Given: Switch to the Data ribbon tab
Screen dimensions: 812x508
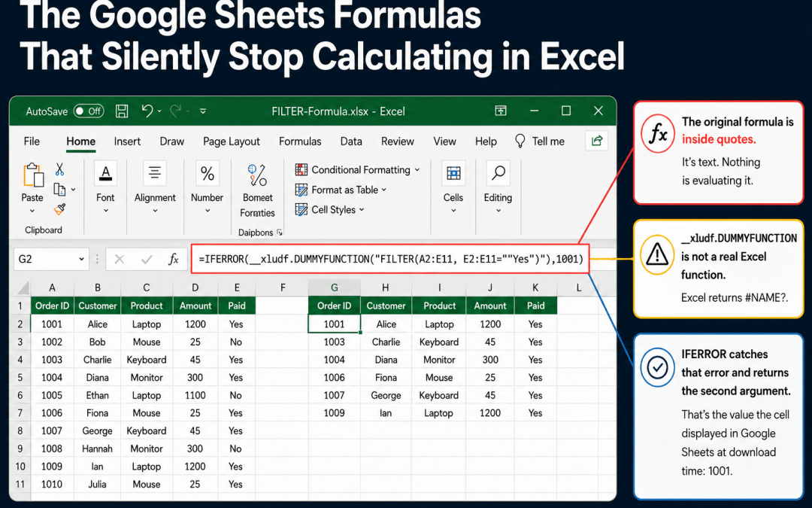Looking at the screenshot, I should pos(351,141).
